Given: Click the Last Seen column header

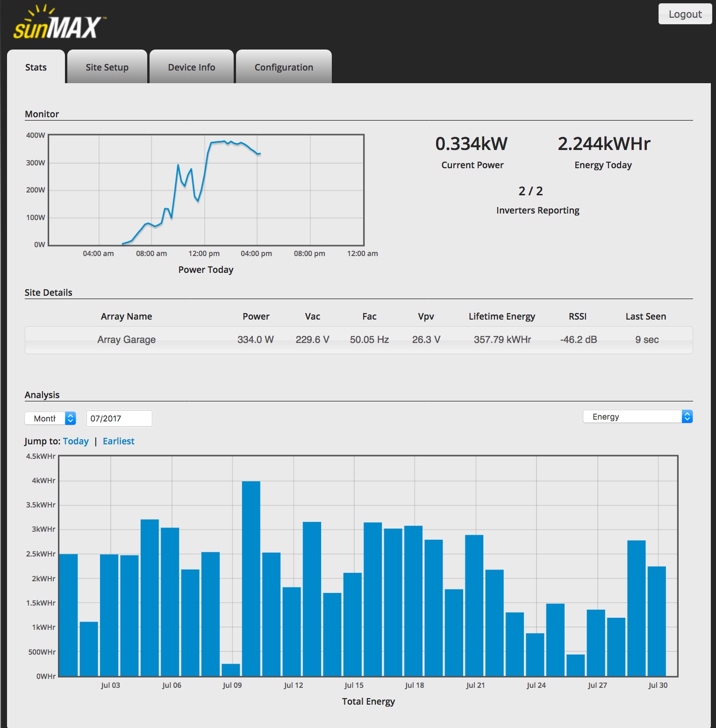Looking at the screenshot, I should tap(646, 316).
